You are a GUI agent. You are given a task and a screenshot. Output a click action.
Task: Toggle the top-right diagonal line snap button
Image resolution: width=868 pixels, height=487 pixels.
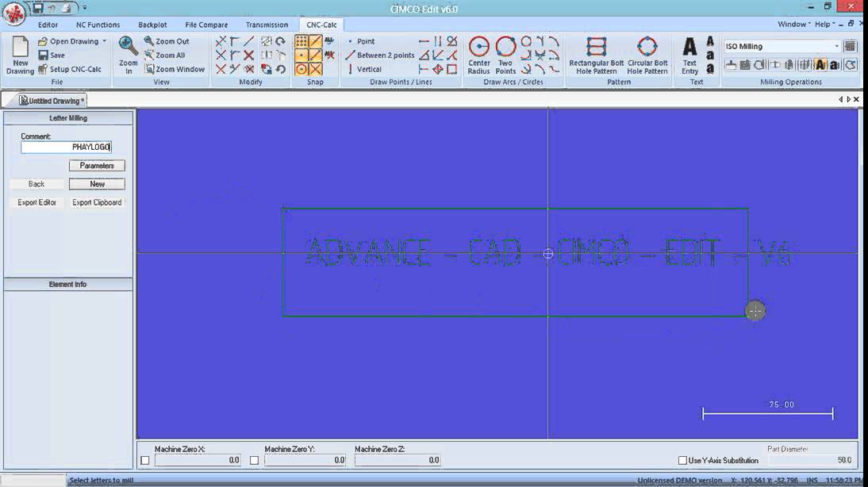[x=316, y=41]
